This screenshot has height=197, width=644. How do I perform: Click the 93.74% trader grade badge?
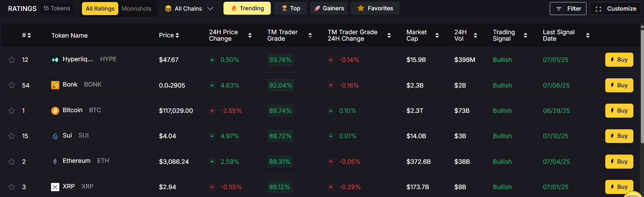[280, 60]
